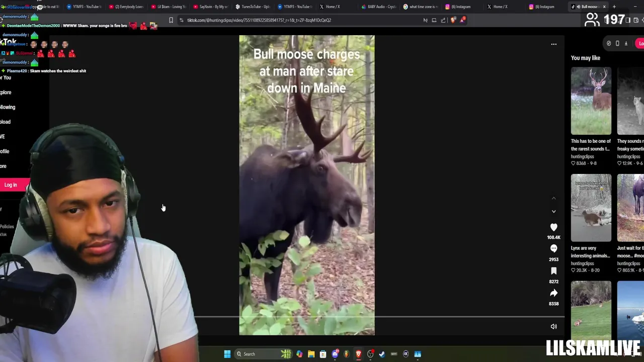
Task: Open FL Studio from the taskbar
Action: click(347, 354)
